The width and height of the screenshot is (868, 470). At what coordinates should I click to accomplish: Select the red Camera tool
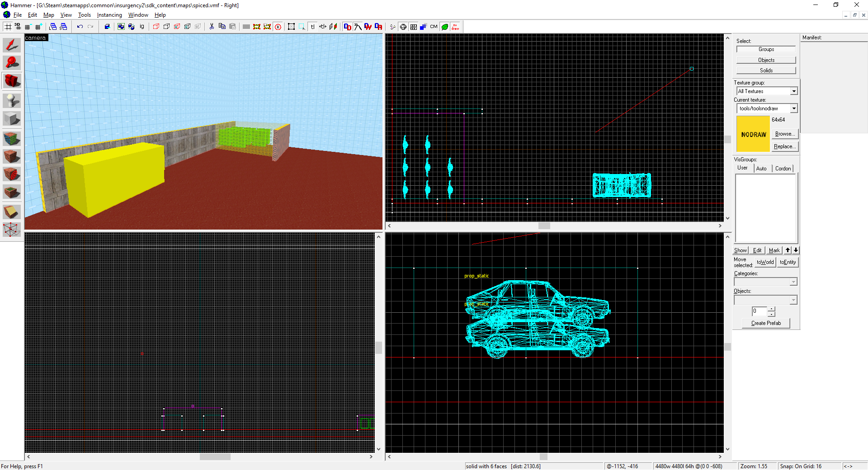tap(12, 81)
